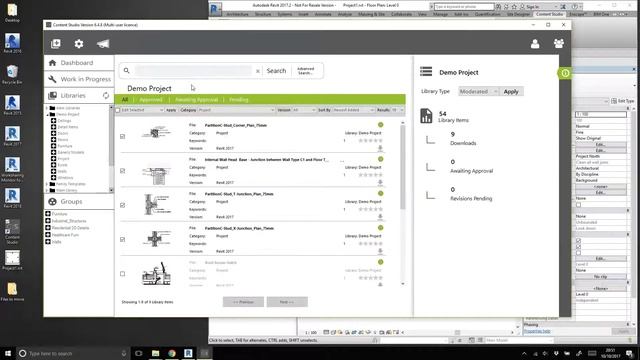Click the Search button
640x360 pixels.
pyautogui.click(x=276, y=71)
